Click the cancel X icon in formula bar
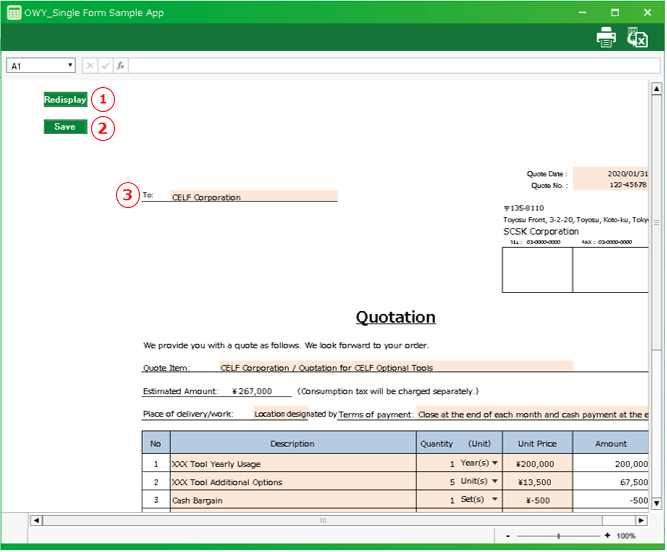Image resolution: width=667 pixels, height=552 pixels. (90, 65)
